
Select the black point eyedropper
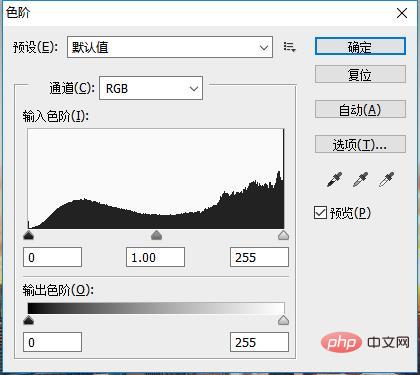(334, 179)
